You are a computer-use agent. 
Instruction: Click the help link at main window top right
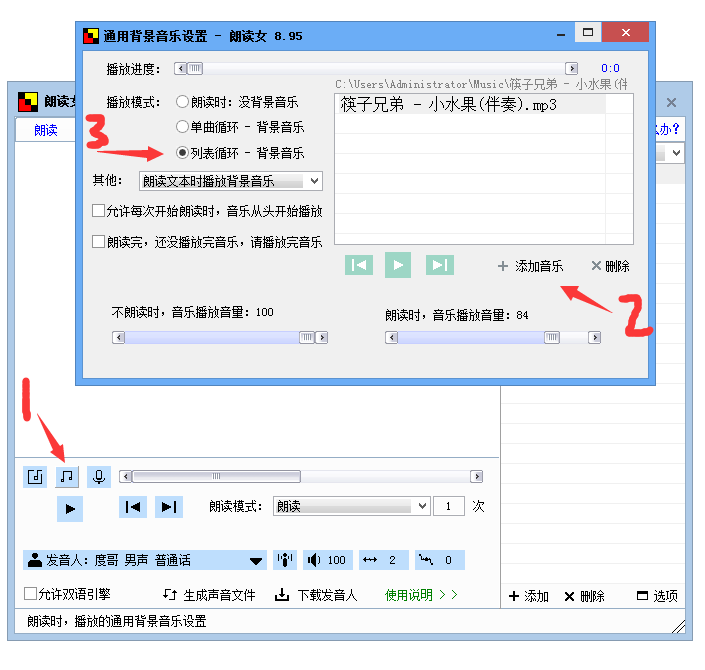coord(668,130)
